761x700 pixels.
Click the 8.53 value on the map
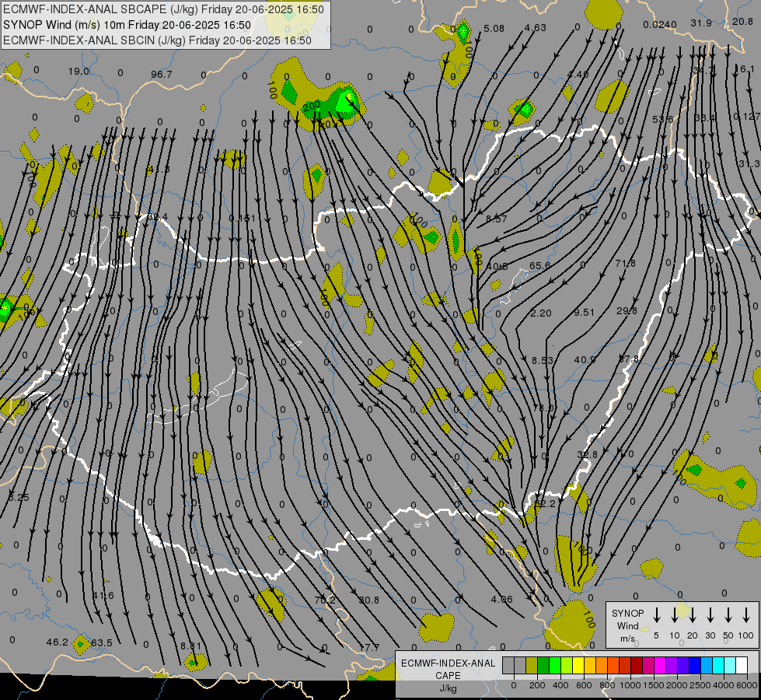(x=542, y=360)
